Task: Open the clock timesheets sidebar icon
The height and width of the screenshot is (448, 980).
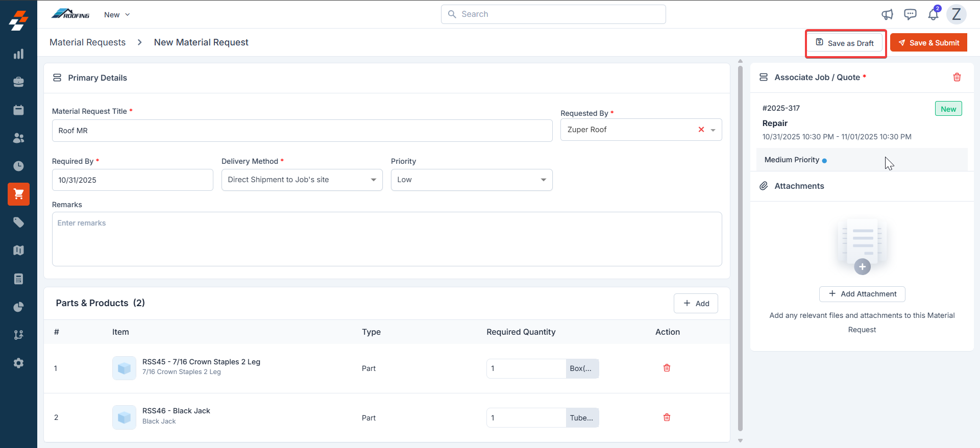Action: 18,166
